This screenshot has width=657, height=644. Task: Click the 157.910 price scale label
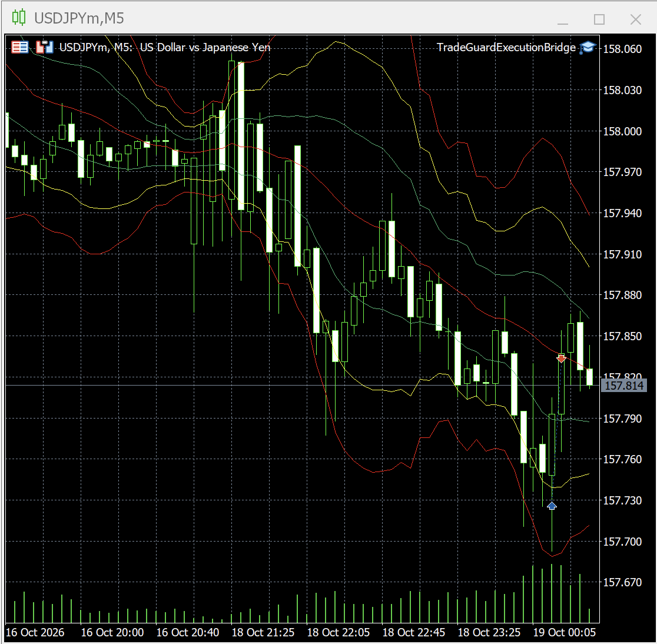coord(622,254)
